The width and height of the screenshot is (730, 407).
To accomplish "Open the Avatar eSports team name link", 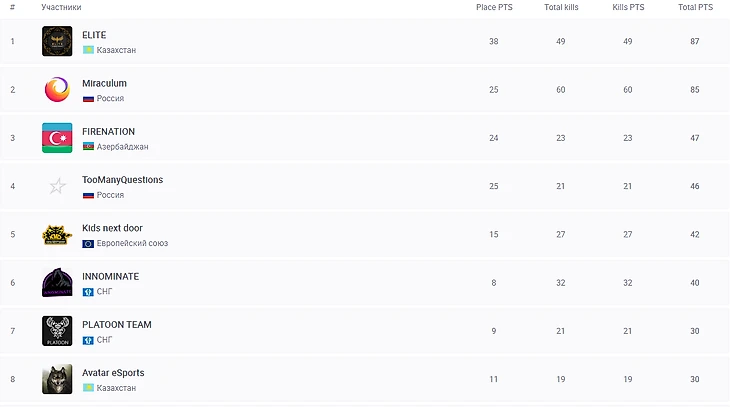I will (x=113, y=373).
